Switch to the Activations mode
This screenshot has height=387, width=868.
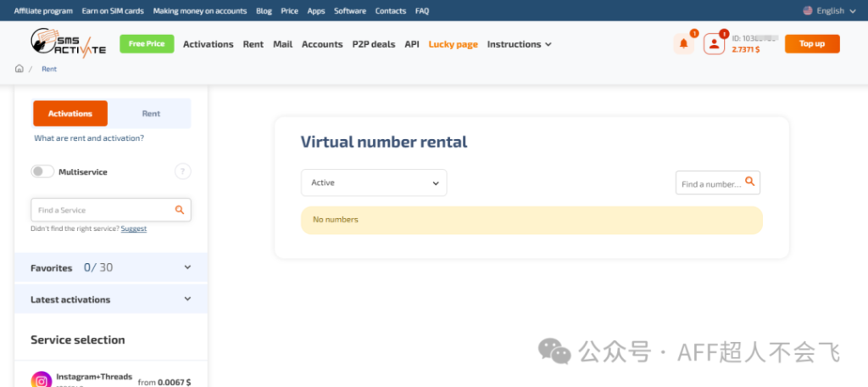70,114
